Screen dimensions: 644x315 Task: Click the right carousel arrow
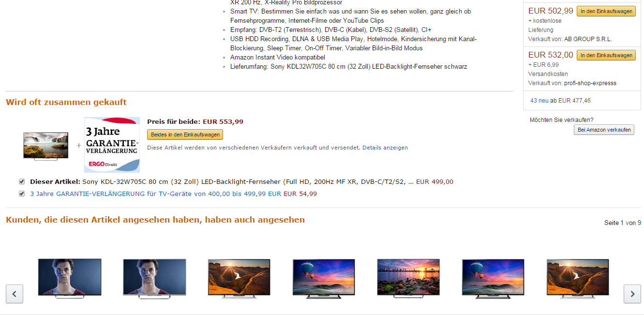click(632, 294)
